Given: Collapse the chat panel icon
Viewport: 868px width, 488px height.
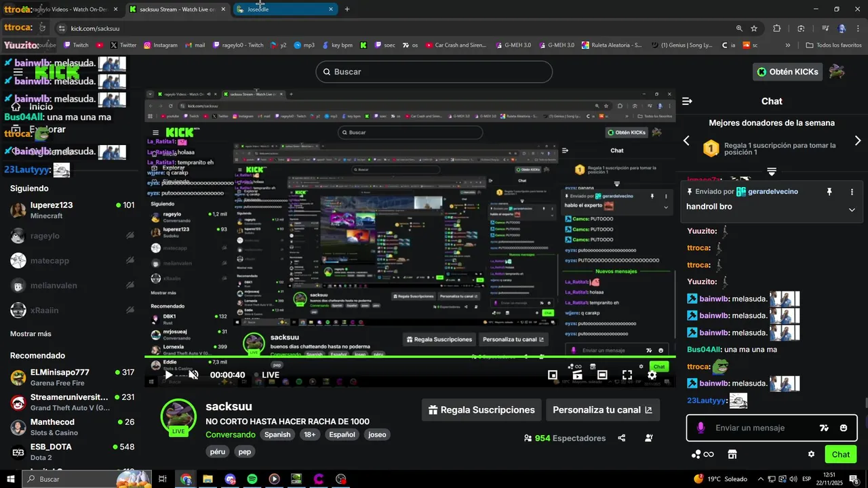Looking at the screenshot, I should coord(687,101).
